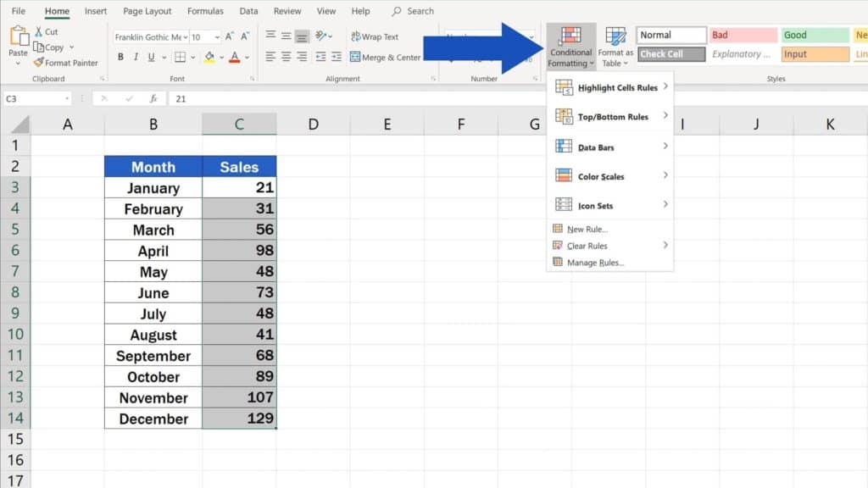868x488 pixels.
Task: Click the Insert Function fx icon
Action: click(x=153, y=98)
